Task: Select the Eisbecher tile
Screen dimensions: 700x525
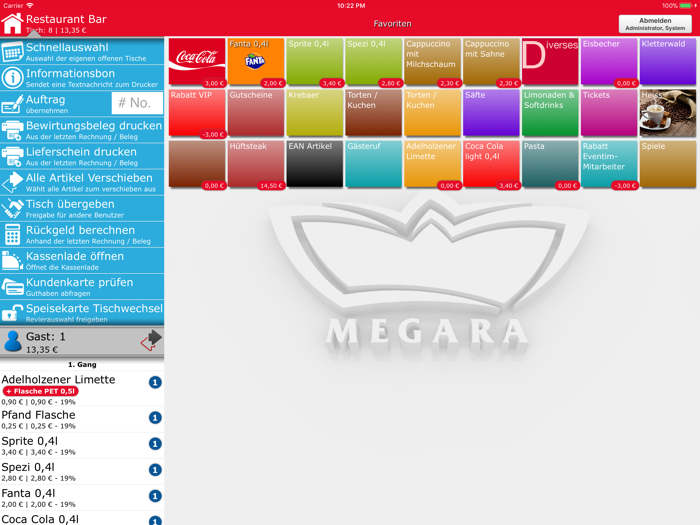Action: pyautogui.click(x=609, y=62)
